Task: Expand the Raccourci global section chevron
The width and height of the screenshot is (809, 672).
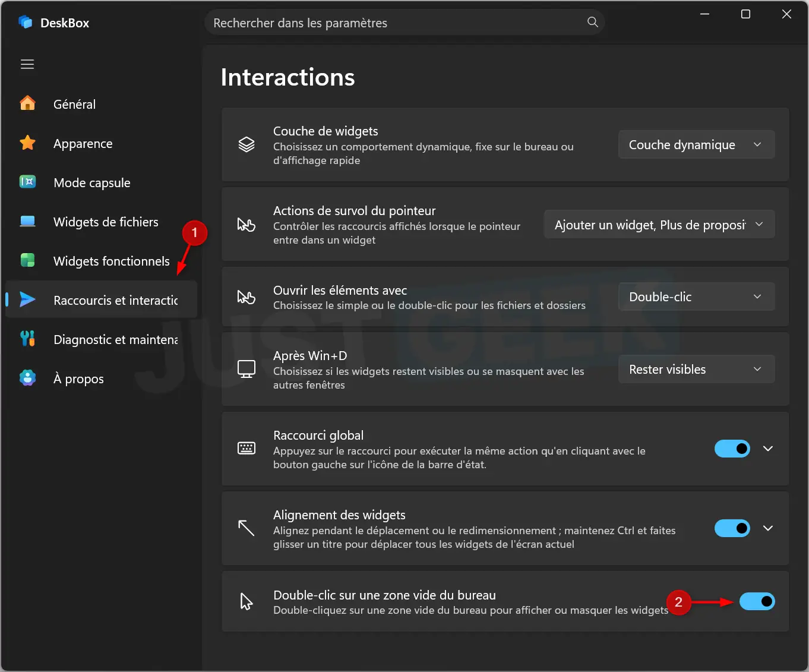Action: [x=768, y=449]
